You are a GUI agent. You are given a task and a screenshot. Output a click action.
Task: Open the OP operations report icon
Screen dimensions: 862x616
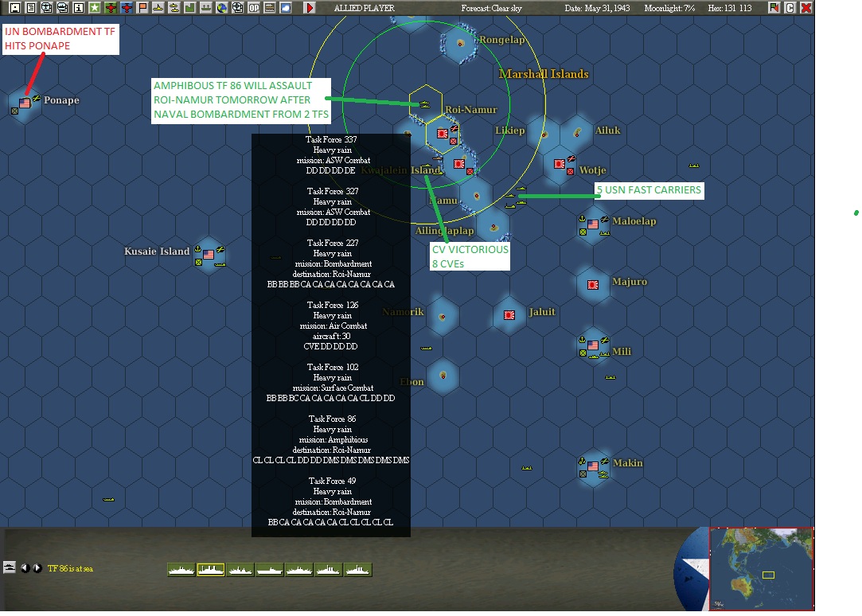pyautogui.click(x=254, y=8)
